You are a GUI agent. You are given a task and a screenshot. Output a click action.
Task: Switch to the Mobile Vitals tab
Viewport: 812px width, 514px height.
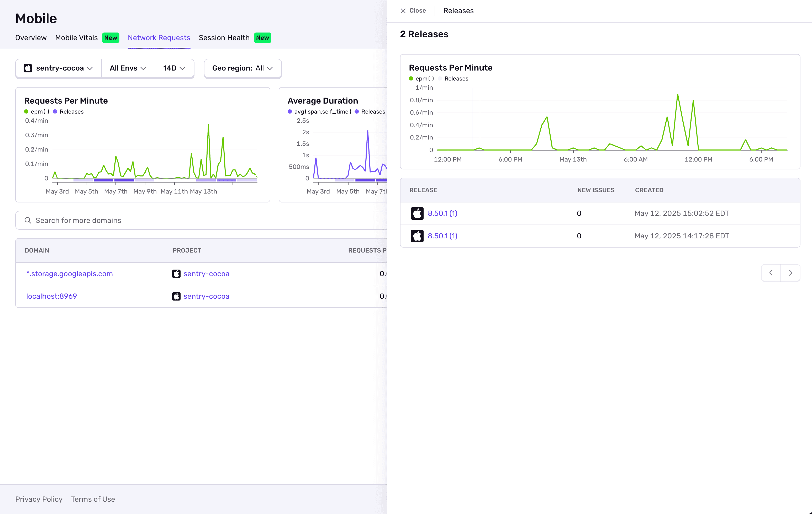click(77, 38)
